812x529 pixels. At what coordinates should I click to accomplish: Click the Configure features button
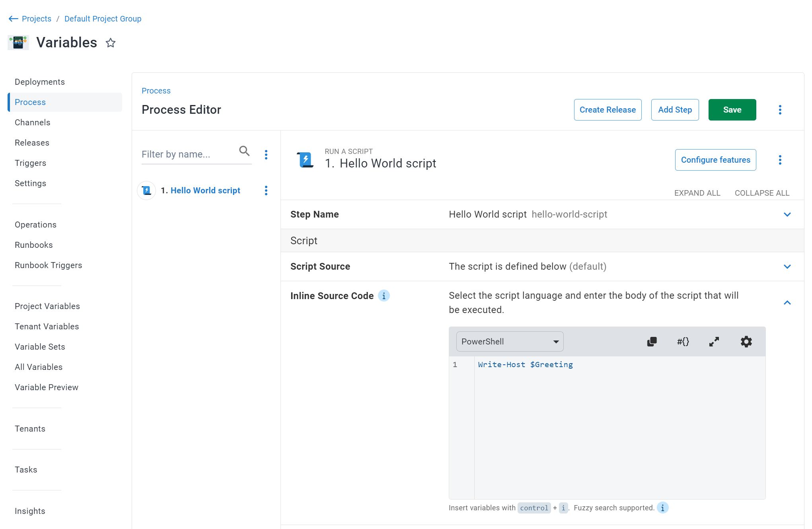[716, 159]
